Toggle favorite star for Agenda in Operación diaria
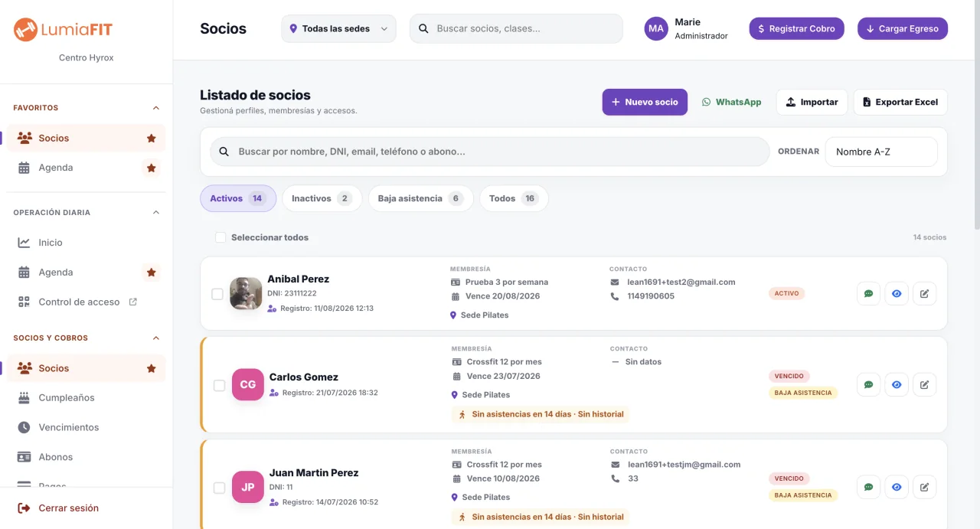Image resolution: width=980 pixels, height=529 pixels. click(151, 273)
